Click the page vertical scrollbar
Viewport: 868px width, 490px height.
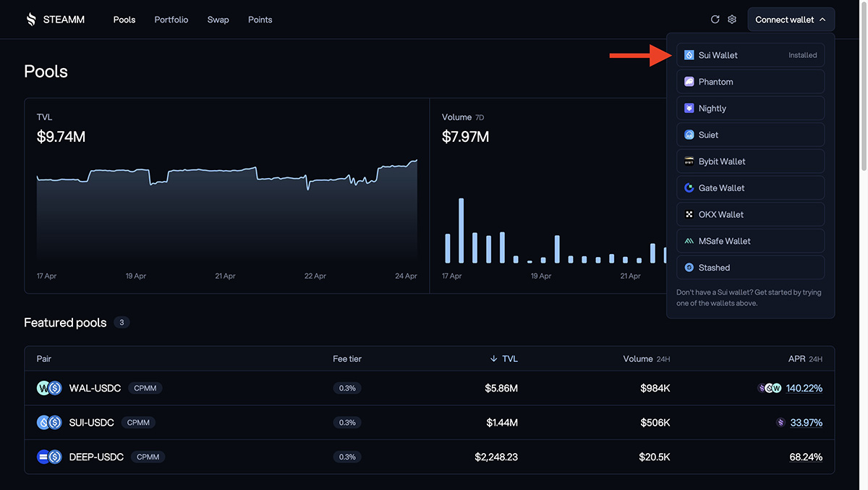(x=864, y=87)
